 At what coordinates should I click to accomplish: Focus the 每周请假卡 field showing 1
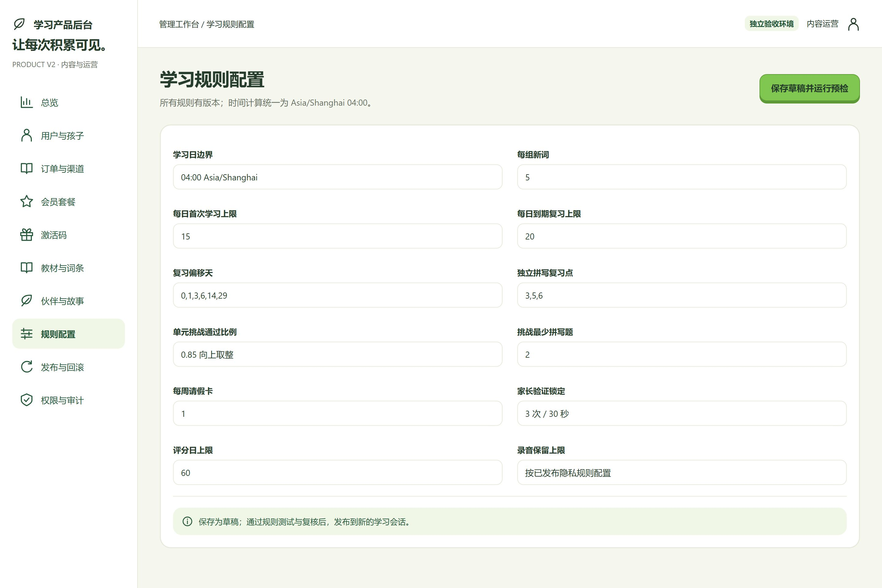337,414
